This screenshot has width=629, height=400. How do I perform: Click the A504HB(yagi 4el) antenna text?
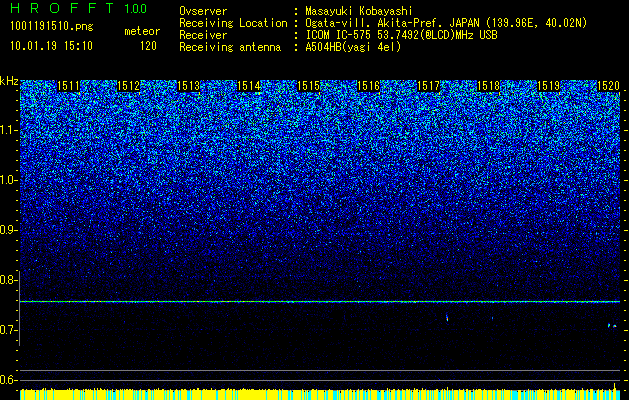[x=353, y=47]
